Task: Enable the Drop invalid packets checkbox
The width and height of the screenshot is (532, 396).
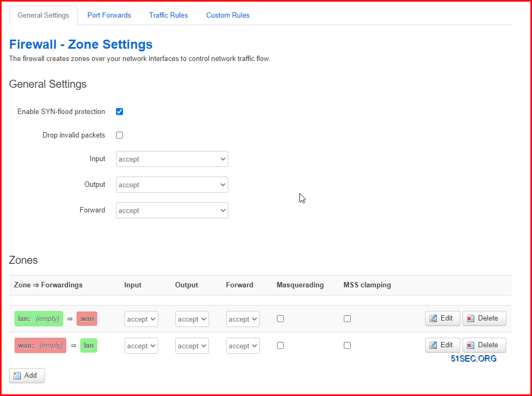Action: [119, 135]
